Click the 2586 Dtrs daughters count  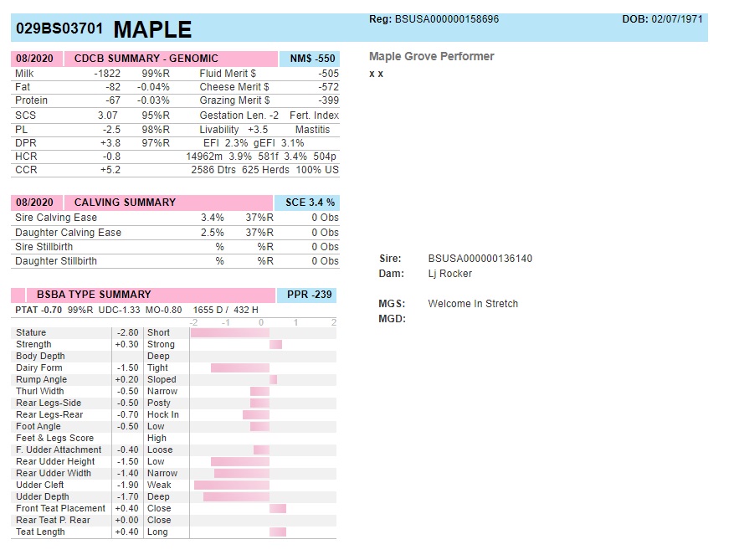point(213,170)
